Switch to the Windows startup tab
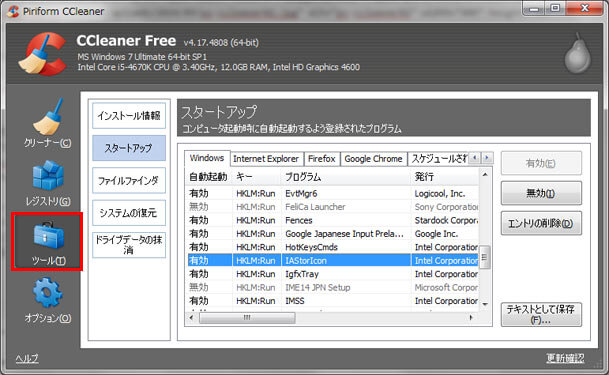 (x=207, y=158)
